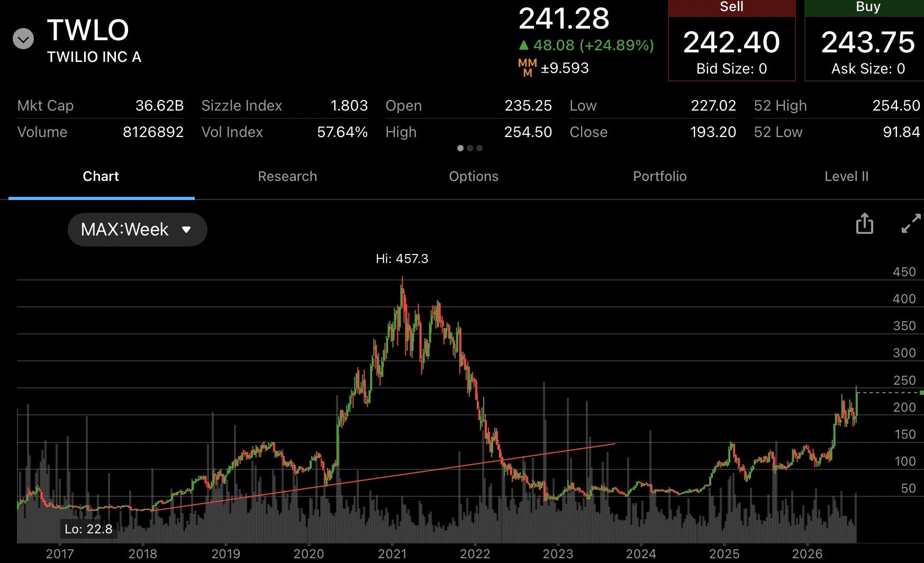This screenshot has width=924, height=563.
Task: Tap the Vol Index 57.64% row
Action: [x=285, y=132]
